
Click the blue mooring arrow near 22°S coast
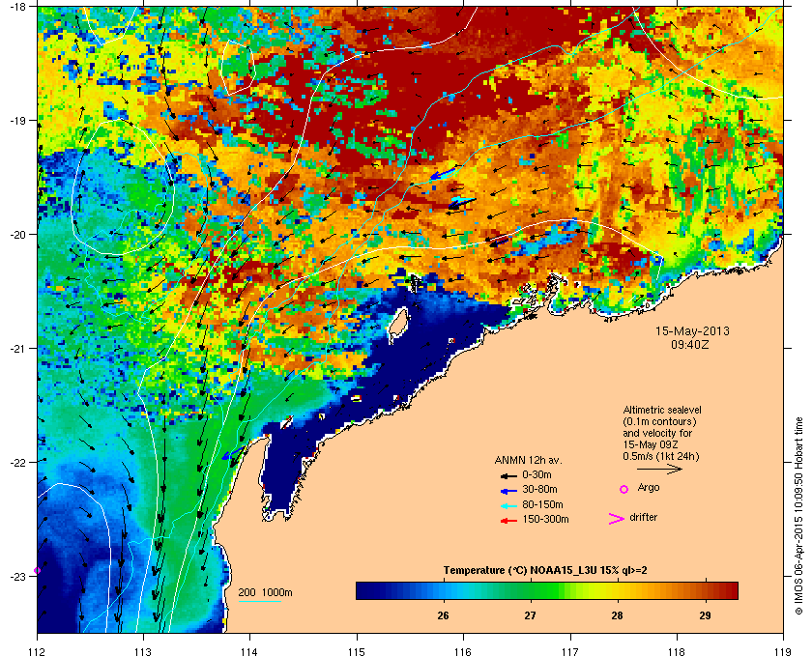[232, 453]
